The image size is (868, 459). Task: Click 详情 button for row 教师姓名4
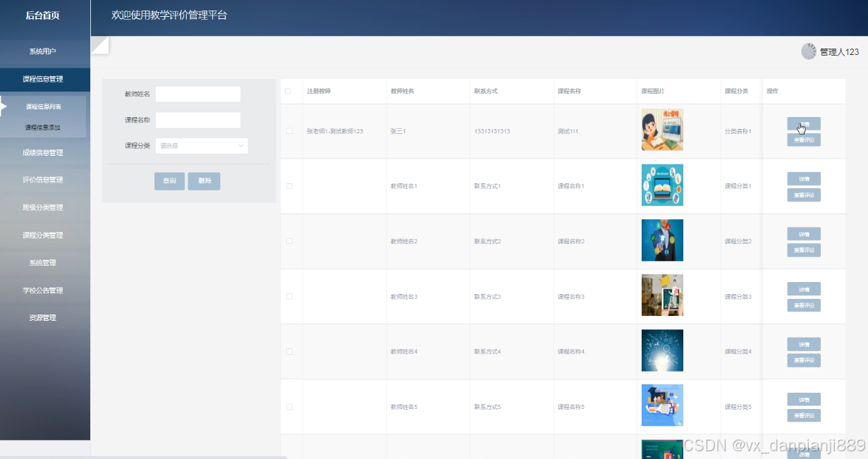pos(804,344)
